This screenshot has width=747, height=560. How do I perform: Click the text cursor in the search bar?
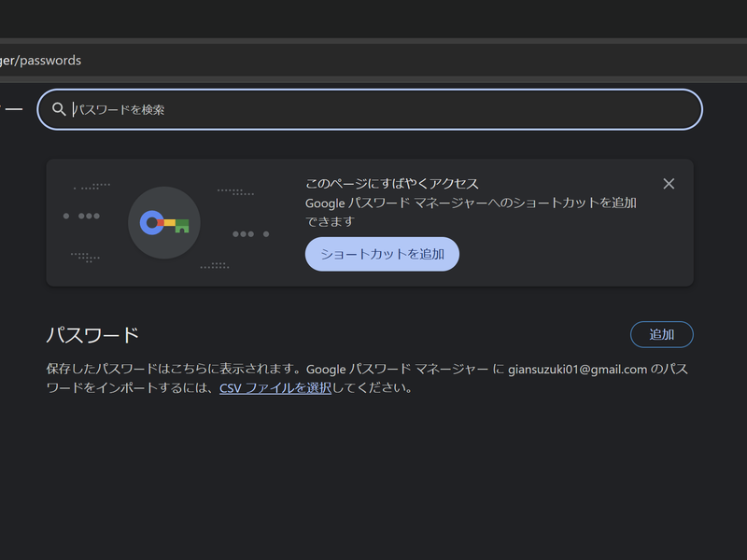pos(73,109)
